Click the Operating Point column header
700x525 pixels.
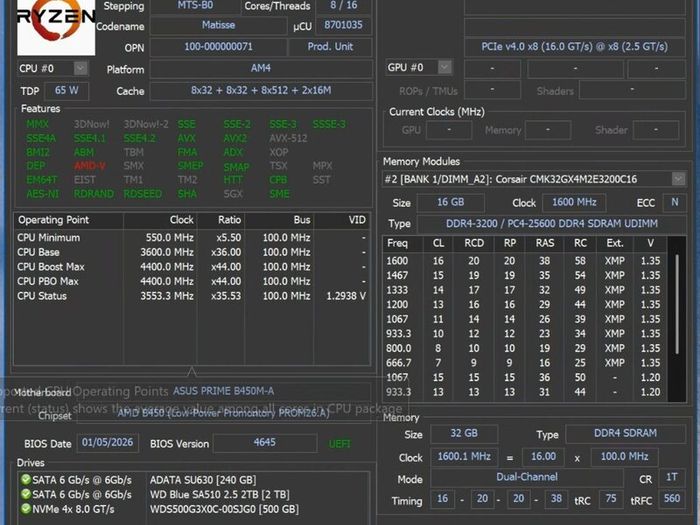[69, 220]
